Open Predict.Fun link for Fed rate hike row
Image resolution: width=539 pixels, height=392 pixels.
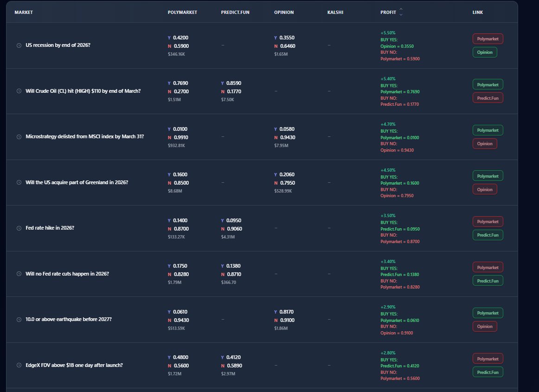[x=488, y=235]
